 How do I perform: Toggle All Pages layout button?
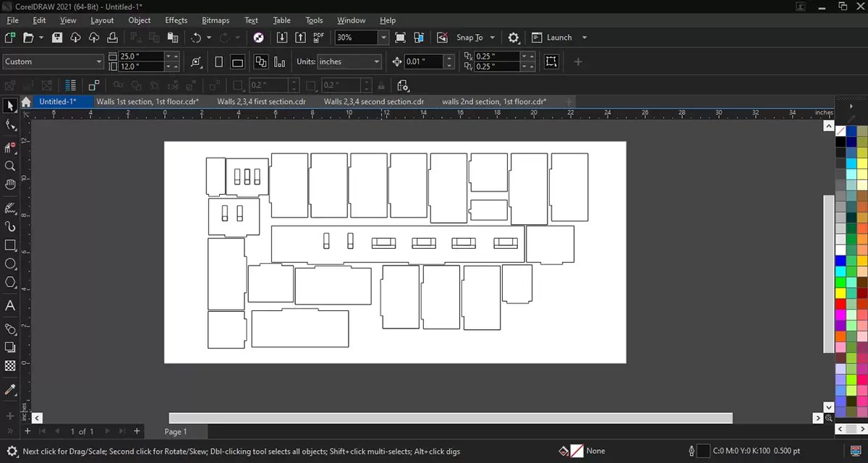(261, 62)
